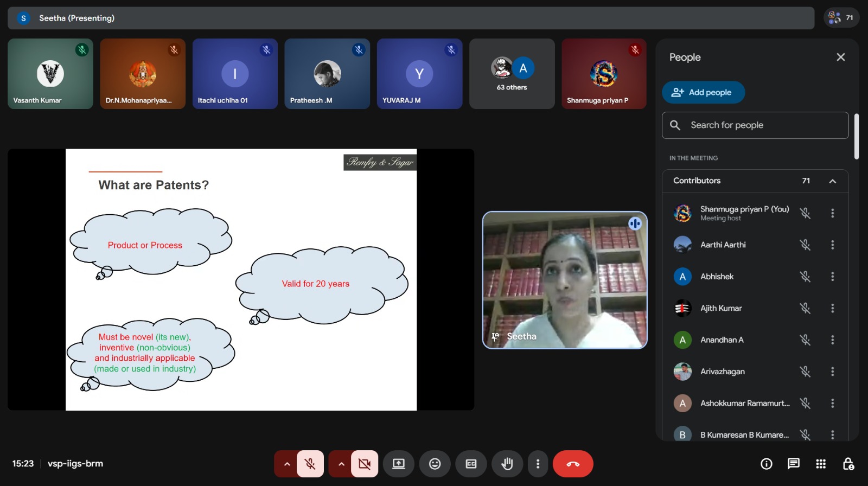The image size is (868, 486).
Task: Unmute microphone in bottom toolbar
Action: click(310, 464)
